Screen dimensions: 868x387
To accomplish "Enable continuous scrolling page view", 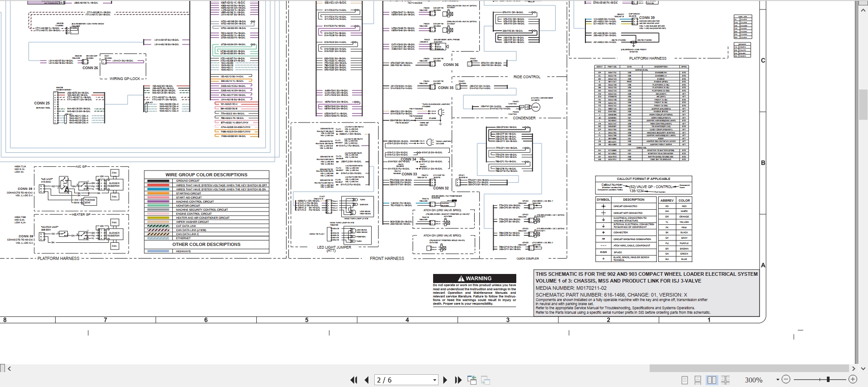I will [x=698, y=380].
